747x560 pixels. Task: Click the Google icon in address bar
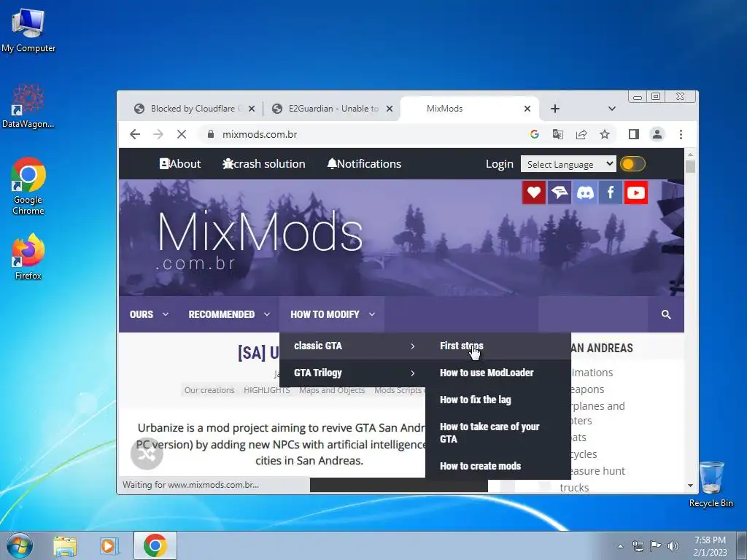tap(535, 134)
